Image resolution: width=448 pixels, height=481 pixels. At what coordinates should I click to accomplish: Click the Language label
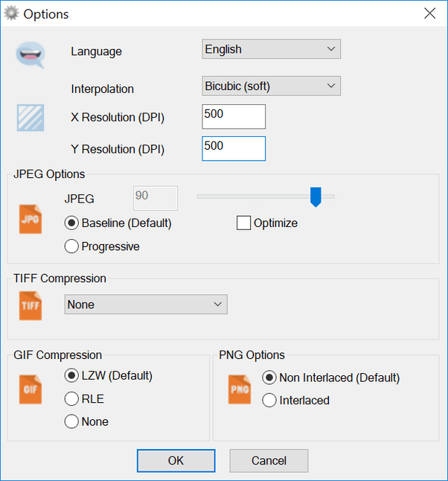(x=96, y=51)
